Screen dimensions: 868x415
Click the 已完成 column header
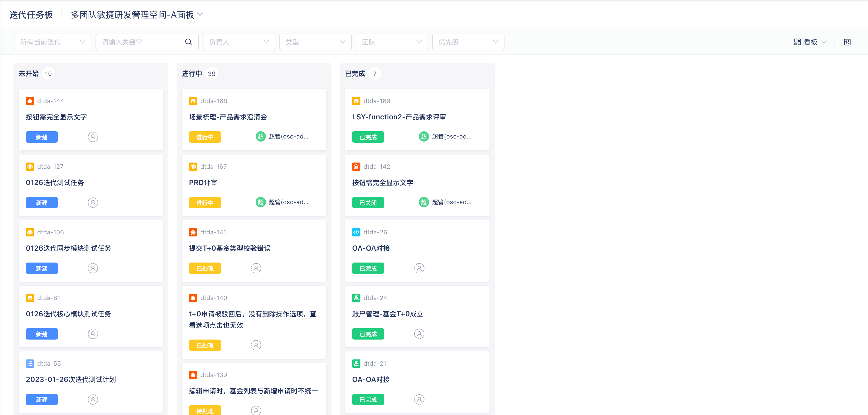pyautogui.click(x=355, y=73)
